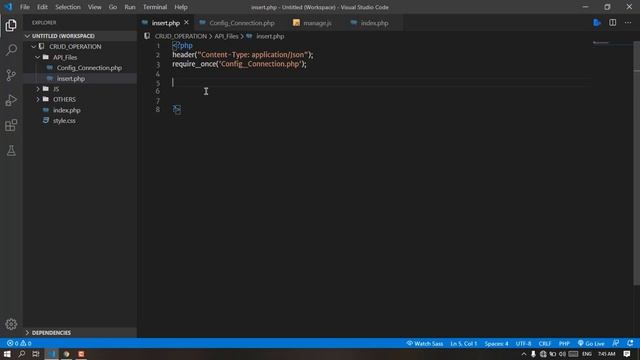640x360 pixels.
Task: Click insert.php in the breadcrumb
Action: click(270, 36)
